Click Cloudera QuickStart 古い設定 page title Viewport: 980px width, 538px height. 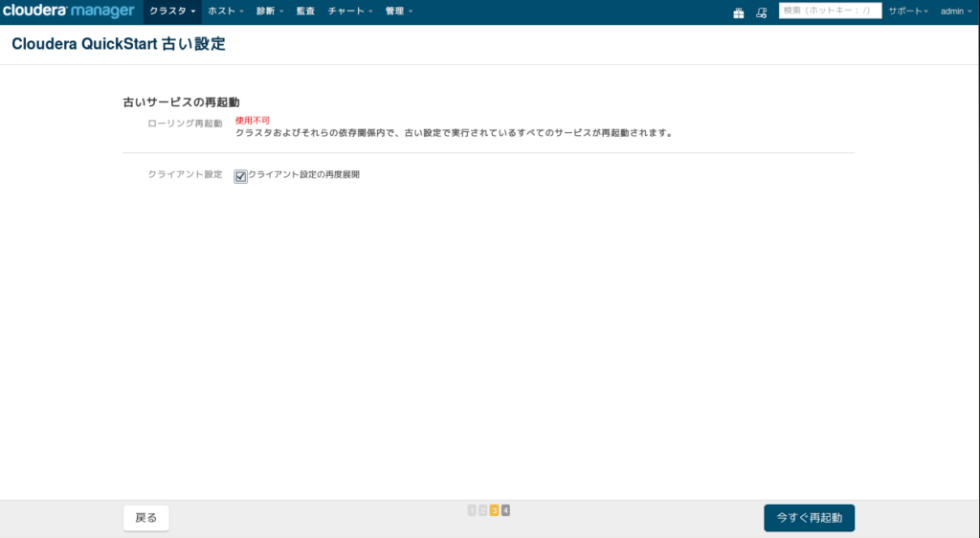coord(119,44)
